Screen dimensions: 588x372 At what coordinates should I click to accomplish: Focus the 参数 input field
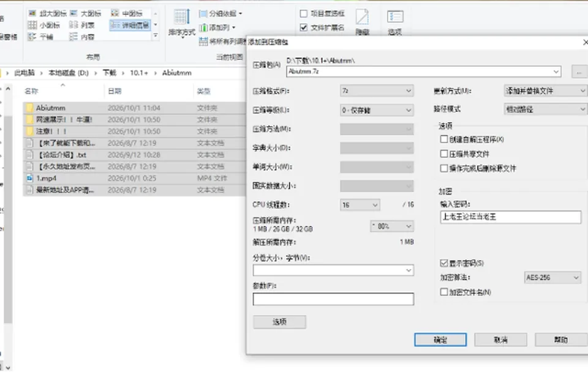click(x=333, y=299)
